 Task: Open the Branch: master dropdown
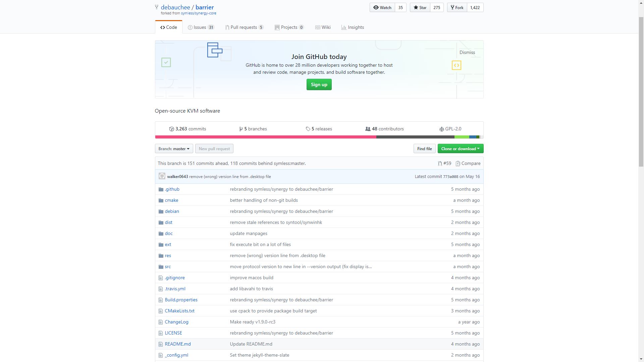(x=174, y=149)
